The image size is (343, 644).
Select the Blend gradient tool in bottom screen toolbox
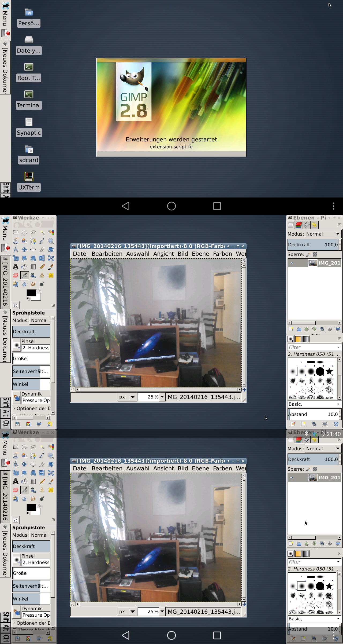[x=33, y=481]
